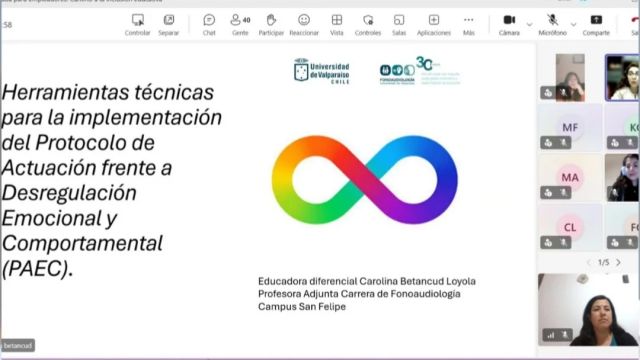This screenshot has width=640, height=360.
Task: Select the MF participant tile
Action: pyautogui.click(x=570, y=128)
